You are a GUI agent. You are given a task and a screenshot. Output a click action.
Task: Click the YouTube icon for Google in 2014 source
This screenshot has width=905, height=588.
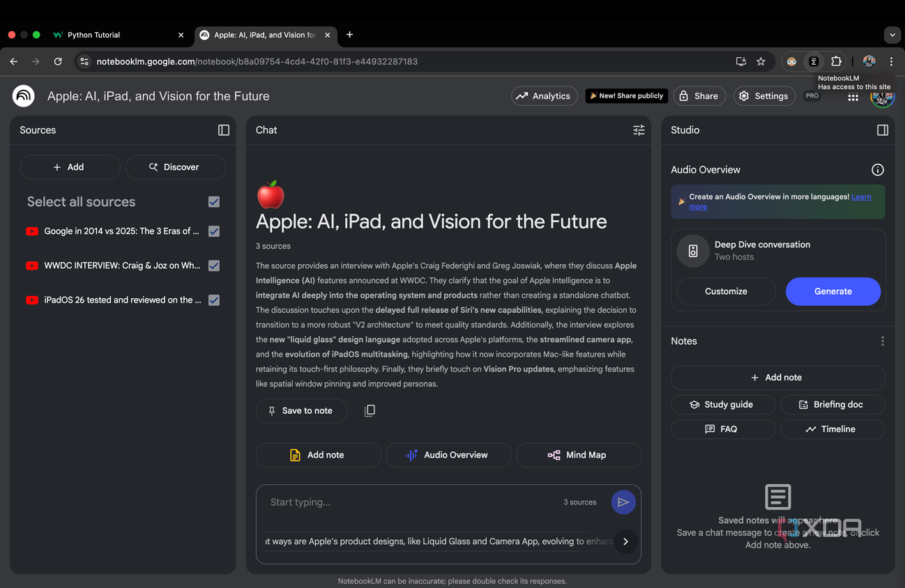pyautogui.click(x=32, y=231)
